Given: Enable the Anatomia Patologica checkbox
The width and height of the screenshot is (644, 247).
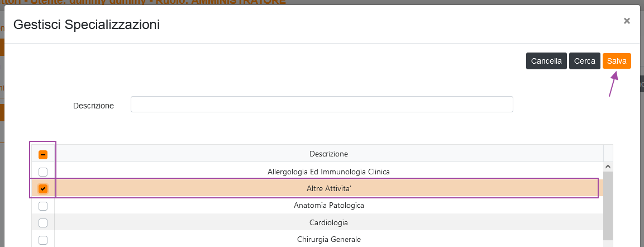Looking at the screenshot, I should (43, 206).
